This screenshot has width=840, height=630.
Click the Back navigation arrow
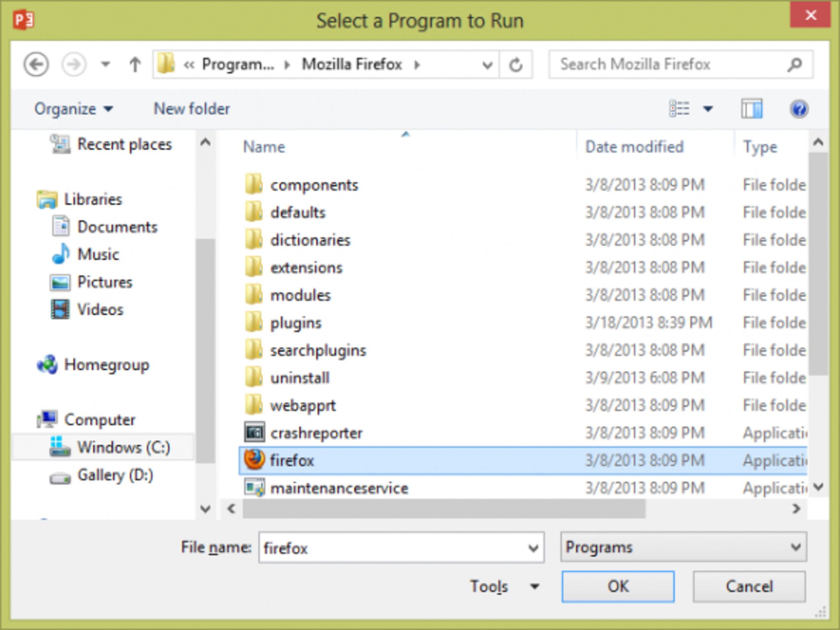pos(36,65)
